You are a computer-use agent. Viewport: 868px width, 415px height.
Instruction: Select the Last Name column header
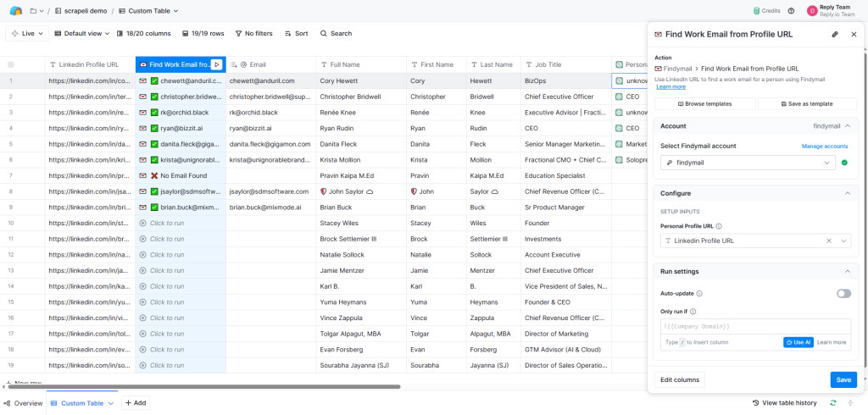click(494, 64)
